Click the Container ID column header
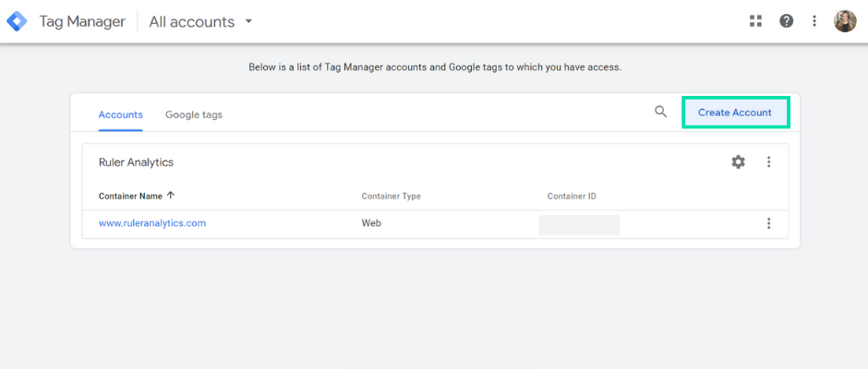Image resolution: width=868 pixels, height=369 pixels. point(572,196)
